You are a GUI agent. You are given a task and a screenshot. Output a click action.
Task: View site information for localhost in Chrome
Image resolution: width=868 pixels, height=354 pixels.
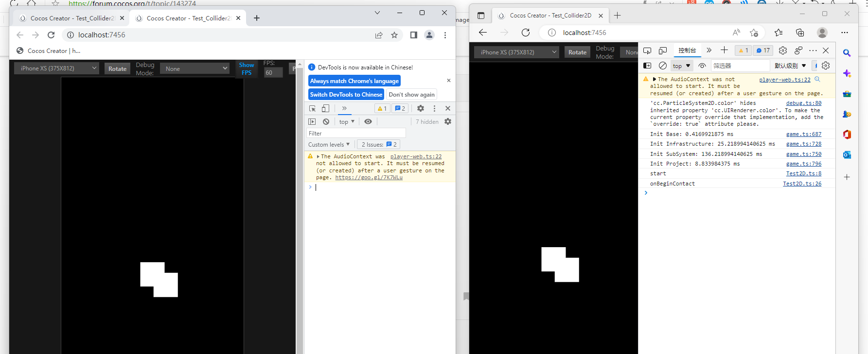tap(71, 35)
